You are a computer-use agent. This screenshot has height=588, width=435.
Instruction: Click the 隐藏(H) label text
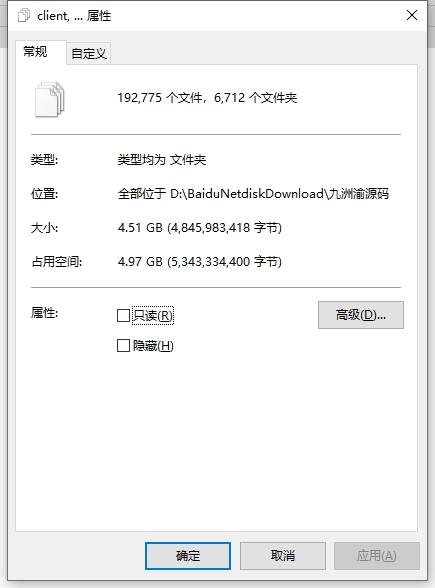click(x=153, y=345)
